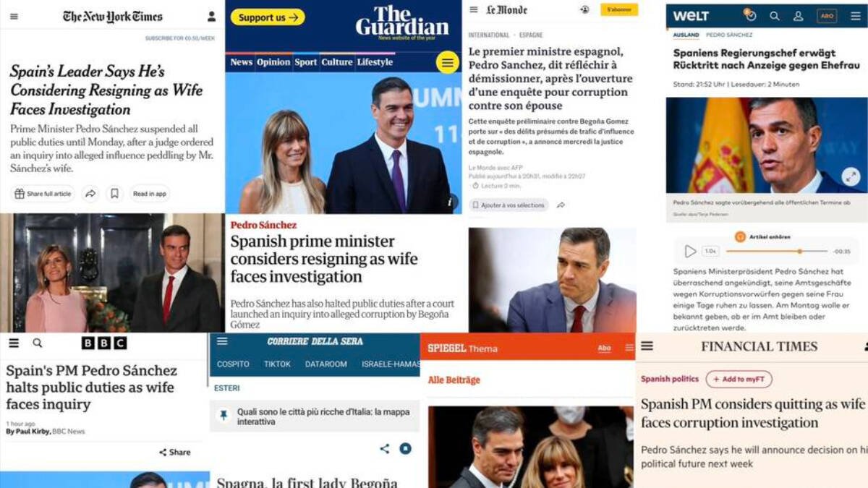Open the Le Monde hamburger menu
Screen dimensions: 868x488
point(474,9)
